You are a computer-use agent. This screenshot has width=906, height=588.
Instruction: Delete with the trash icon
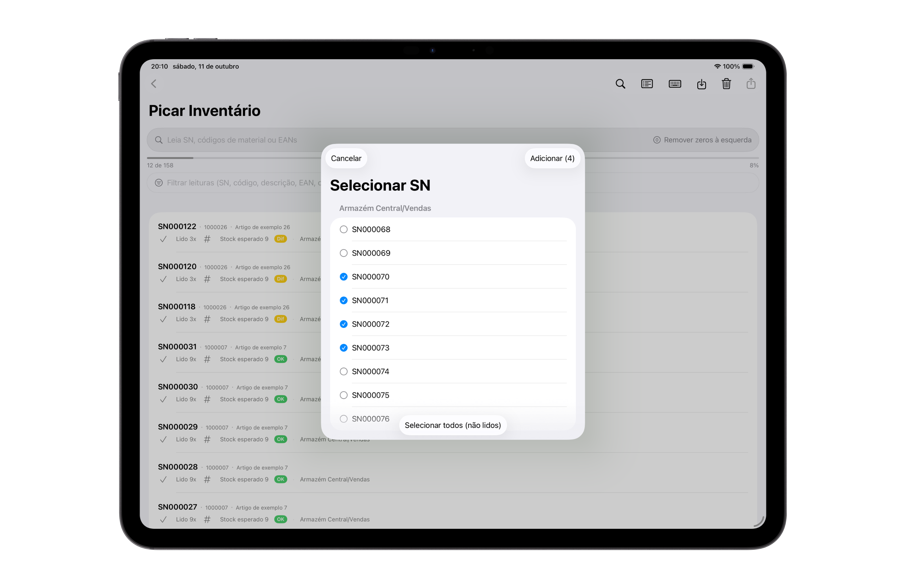pos(726,84)
